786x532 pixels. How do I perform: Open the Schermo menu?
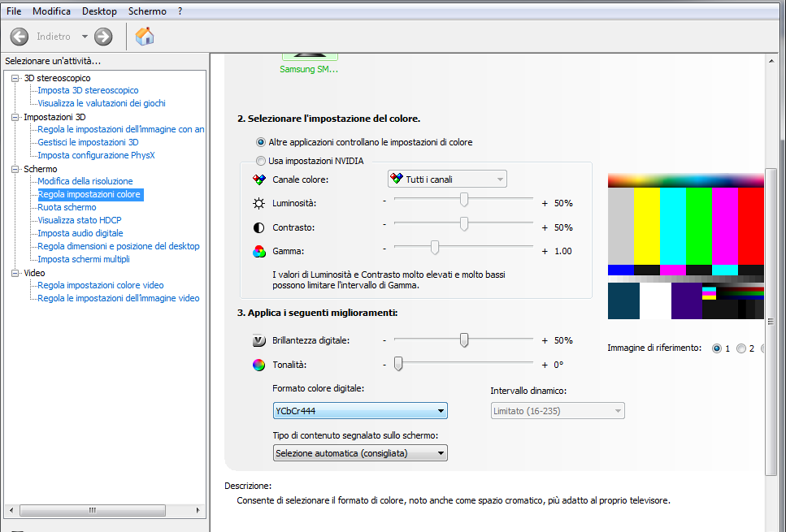click(x=147, y=11)
